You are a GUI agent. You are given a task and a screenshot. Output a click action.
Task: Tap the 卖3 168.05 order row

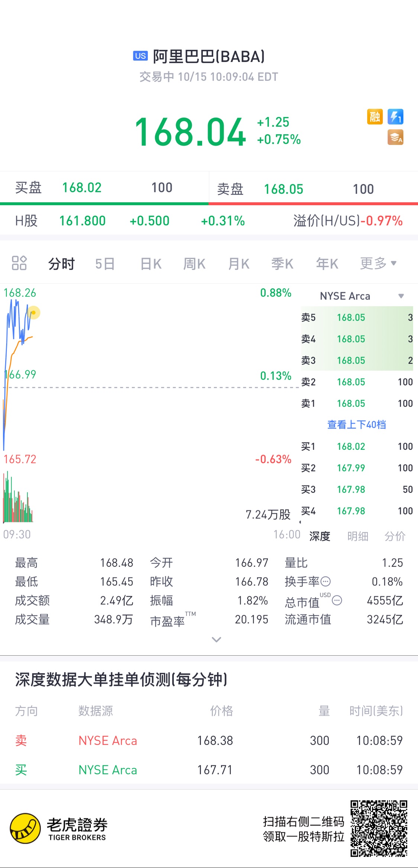click(357, 360)
